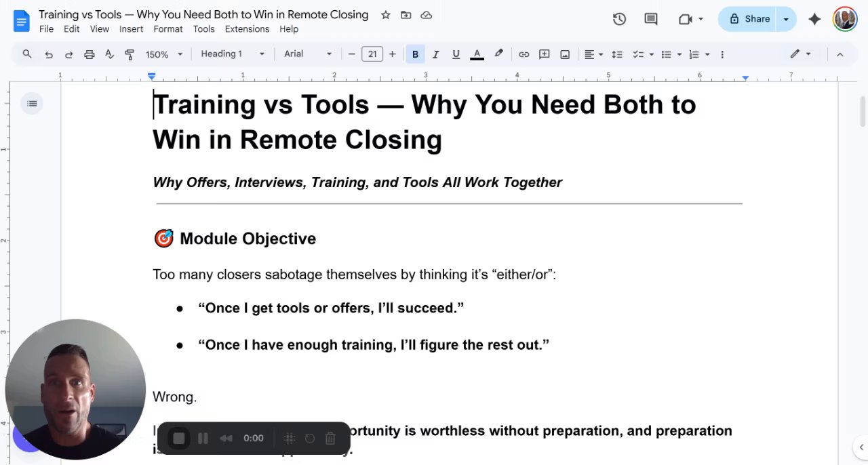Add comment icon in toolbar

544,54
